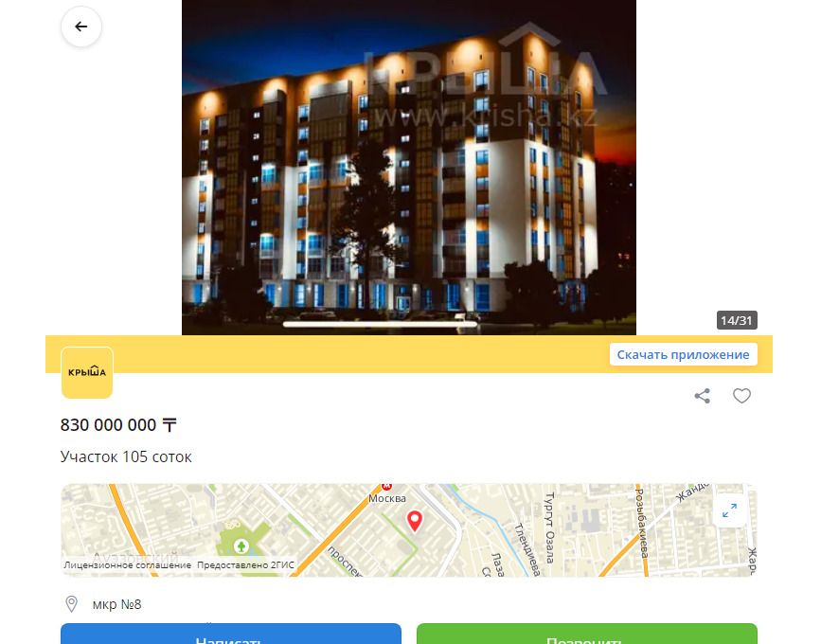Click Скачать приложение button
The height and width of the screenshot is (644, 821).
point(683,354)
